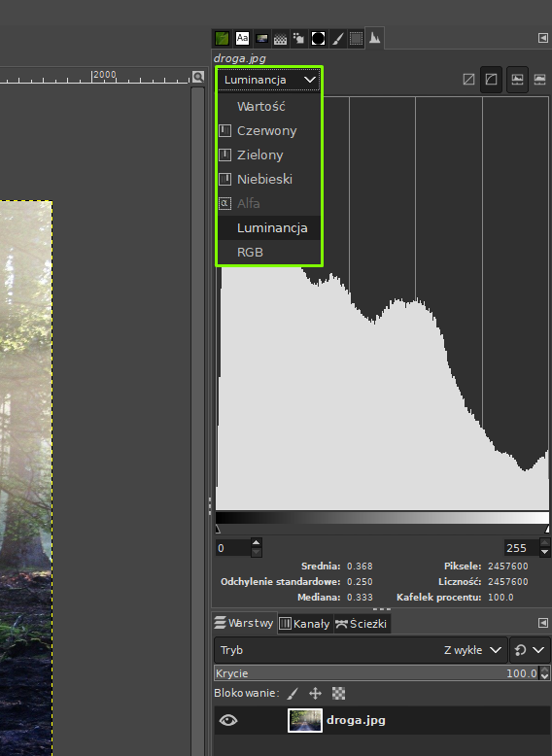Choose Wartość from the channel list
The height and width of the screenshot is (756, 552).
tap(269, 107)
